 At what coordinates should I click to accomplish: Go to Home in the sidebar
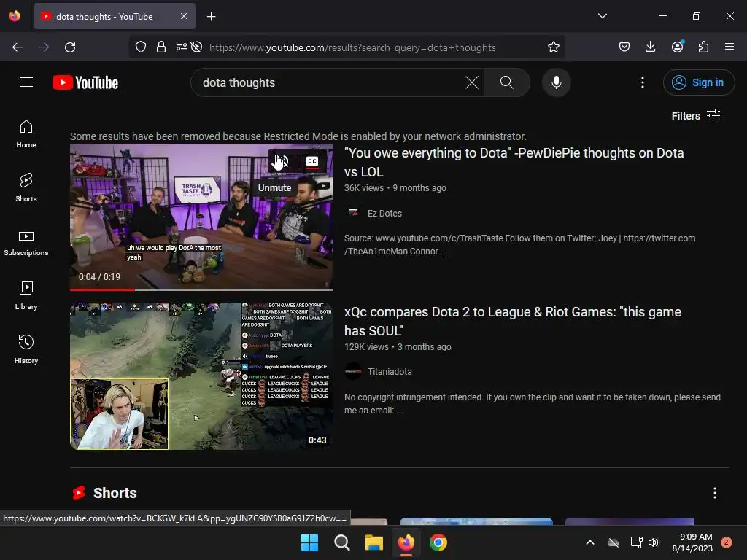click(x=26, y=134)
